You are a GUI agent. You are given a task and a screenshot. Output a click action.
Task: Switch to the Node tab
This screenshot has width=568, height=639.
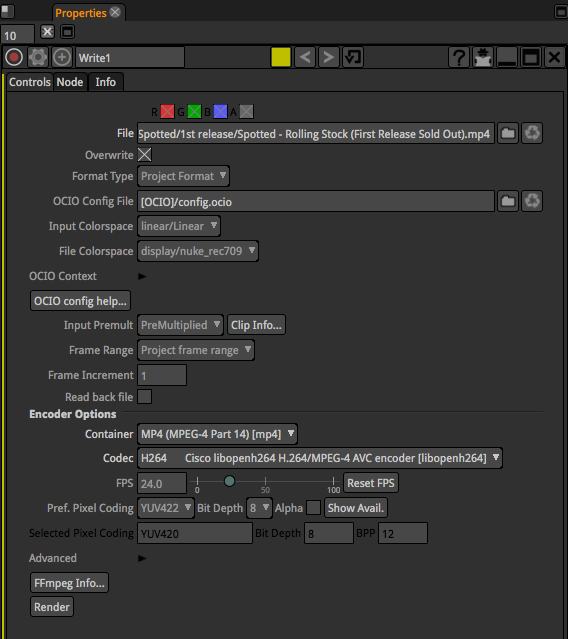pyautogui.click(x=70, y=82)
